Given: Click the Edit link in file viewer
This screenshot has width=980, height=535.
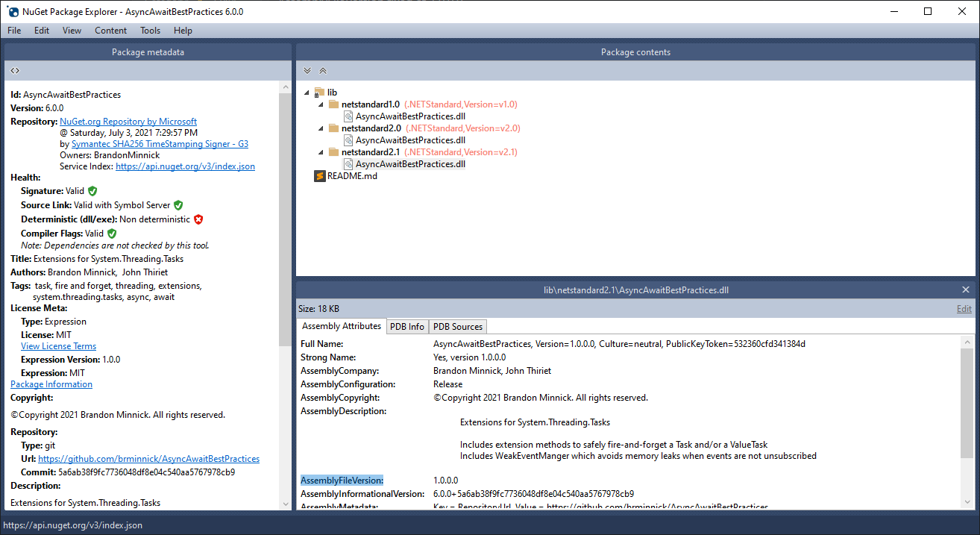Looking at the screenshot, I should (964, 309).
